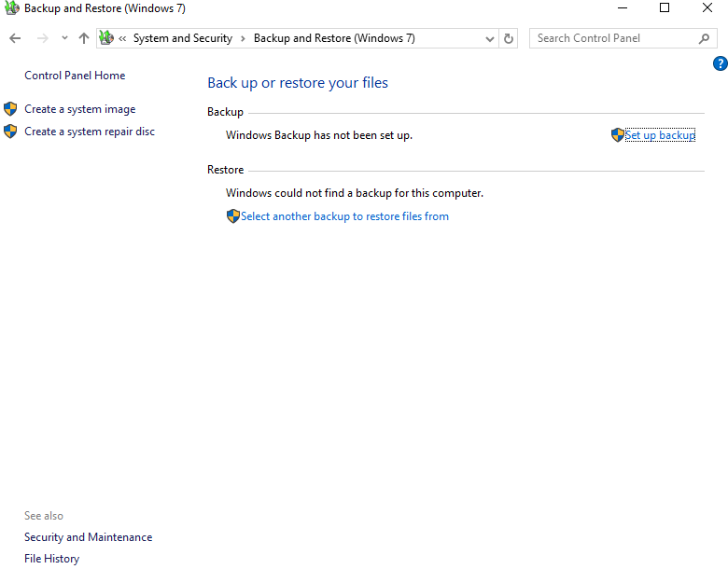Minimize the Backup and Restore window
Screen dimensions: 728x583
pyautogui.click(x=623, y=7)
